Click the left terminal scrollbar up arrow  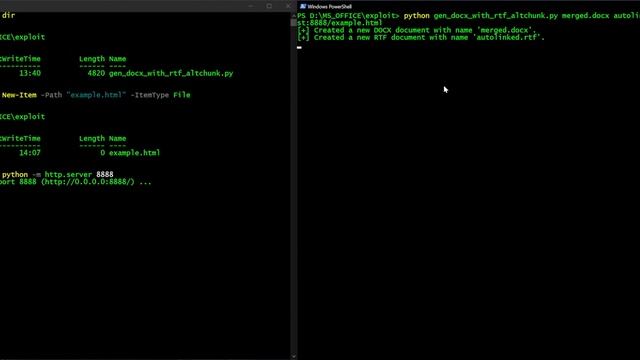293,16
